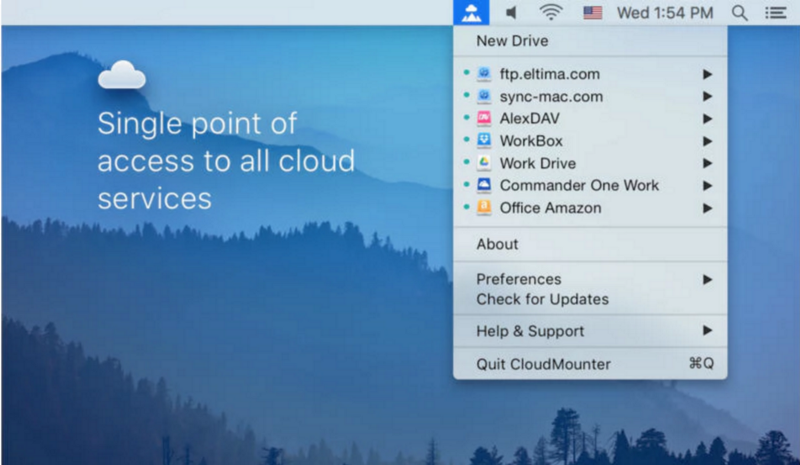Click the AlexDAV WebDAV icon

484,118
